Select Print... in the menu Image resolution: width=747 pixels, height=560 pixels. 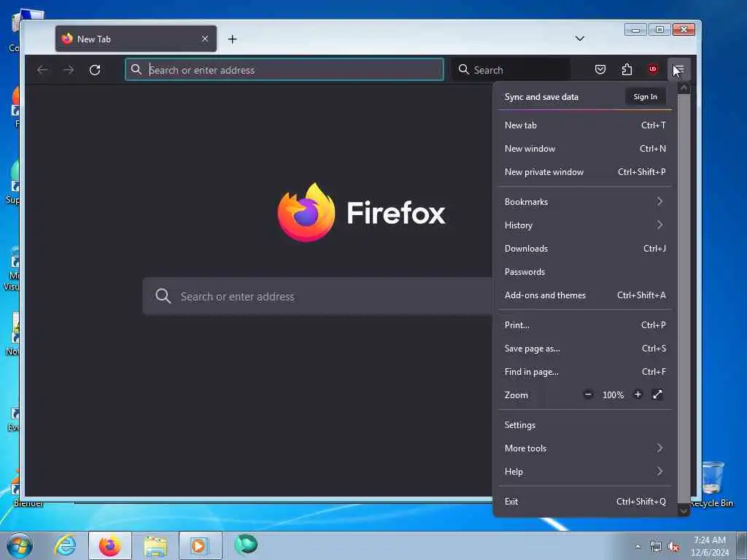585,325
